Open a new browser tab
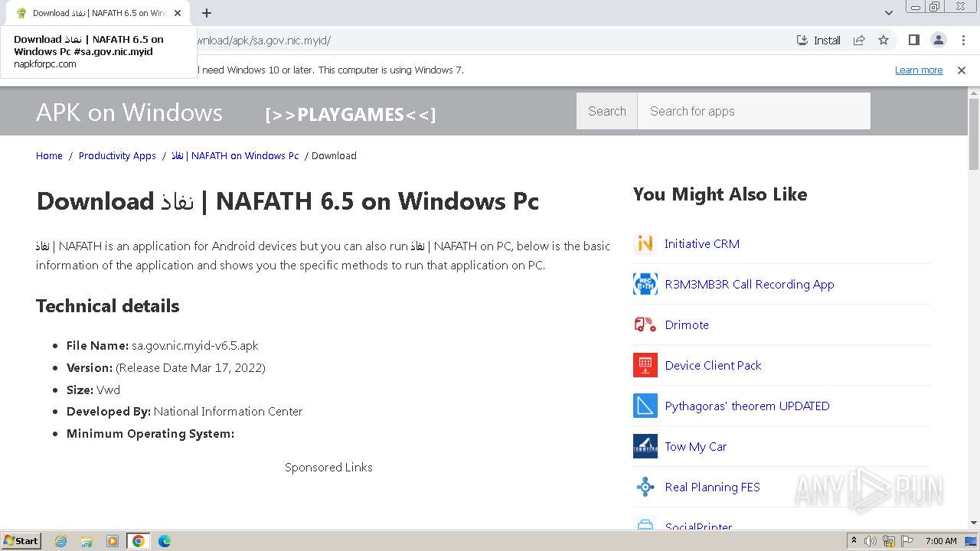980x551 pixels. pyautogui.click(x=207, y=13)
